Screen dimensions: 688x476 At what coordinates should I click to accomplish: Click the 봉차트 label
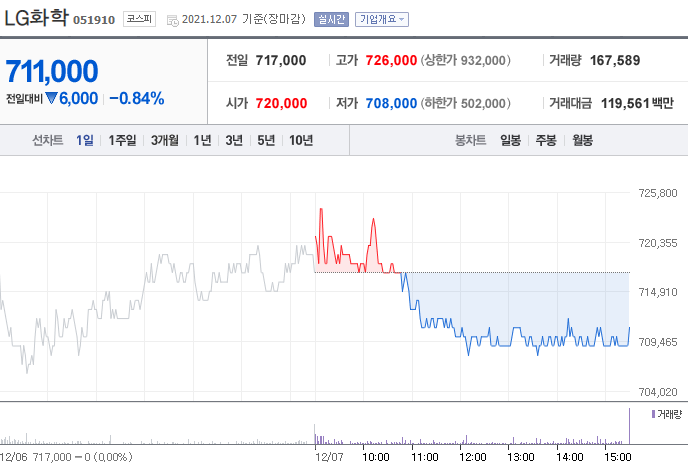click(x=470, y=140)
